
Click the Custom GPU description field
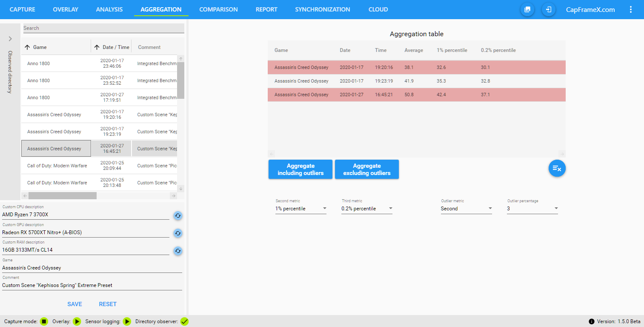click(86, 232)
